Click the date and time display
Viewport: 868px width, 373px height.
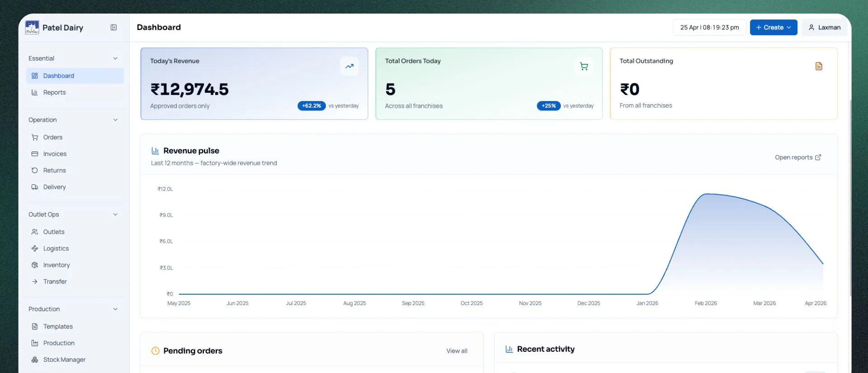709,27
